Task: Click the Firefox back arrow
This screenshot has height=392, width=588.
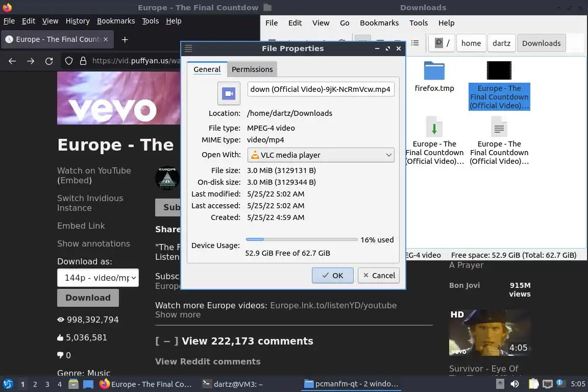Action: [x=12, y=61]
